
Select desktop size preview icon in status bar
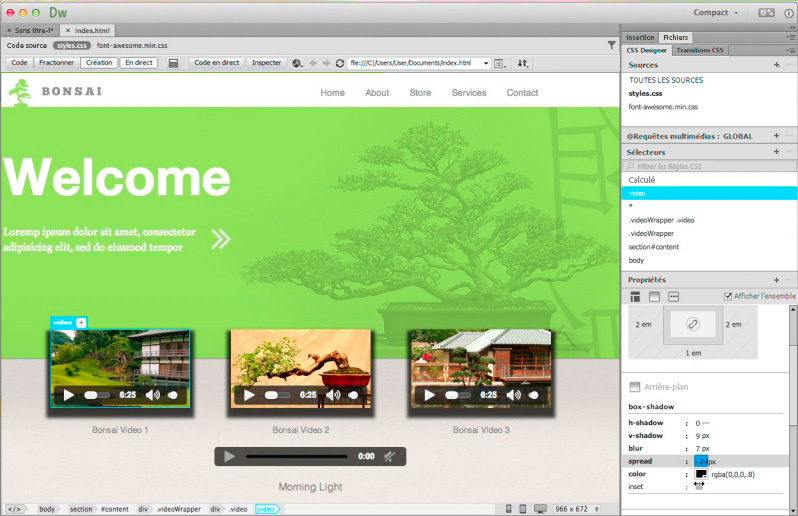click(540, 509)
